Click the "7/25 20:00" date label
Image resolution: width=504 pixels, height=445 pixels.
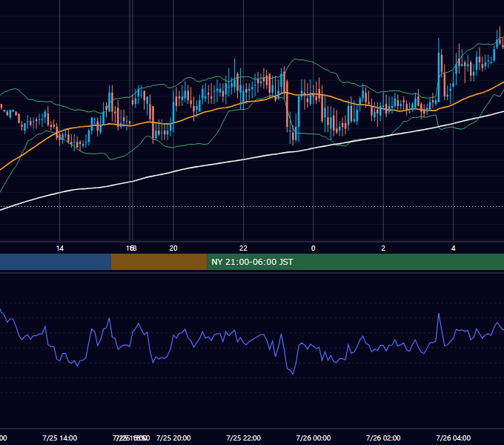tap(173, 438)
